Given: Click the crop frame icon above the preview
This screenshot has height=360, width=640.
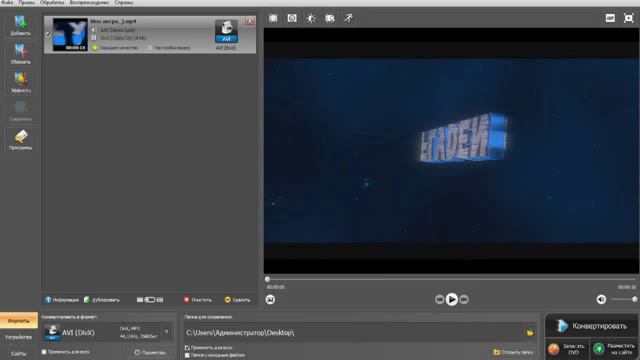Looking at the screenshot, I should coord(273,18).
